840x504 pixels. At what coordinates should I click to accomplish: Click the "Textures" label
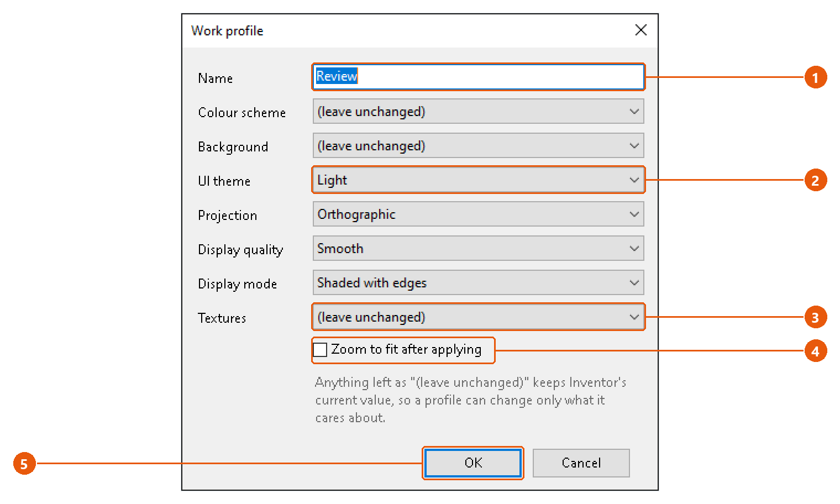pos(222,318)
